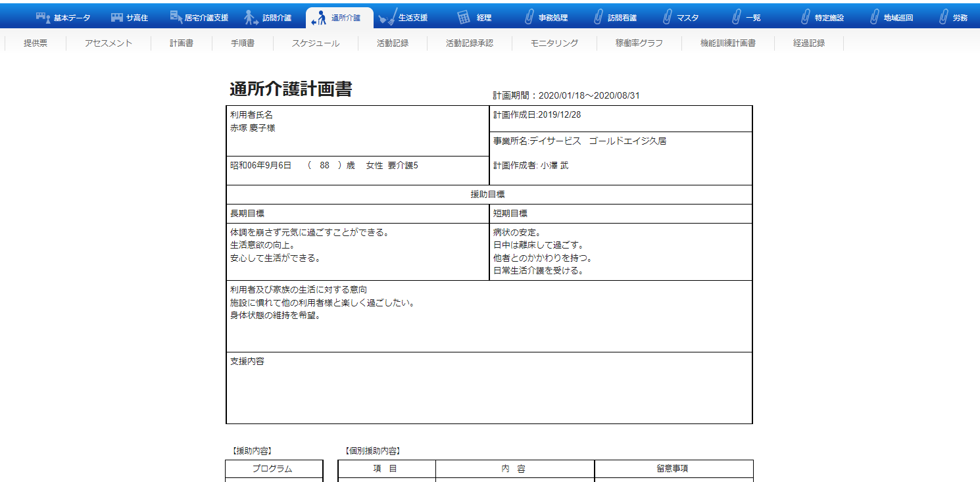The width and height of the screenshot is (980, 482).
Task: Open the 提供票 sub-tab
Action: [36, 43]
